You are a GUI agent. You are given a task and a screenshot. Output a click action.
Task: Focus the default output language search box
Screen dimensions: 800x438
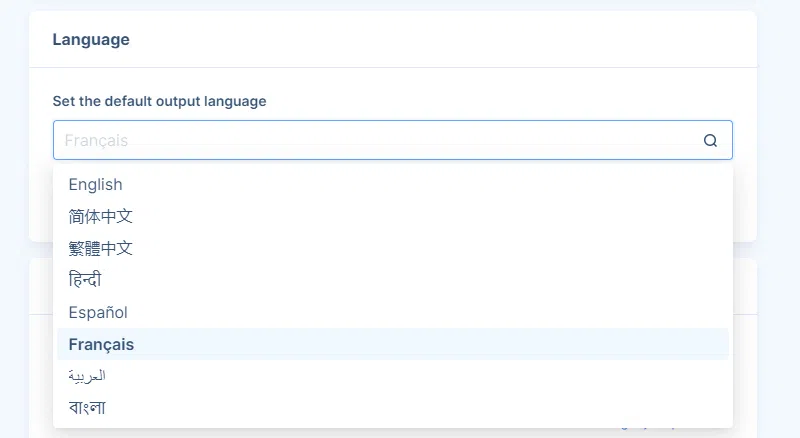(380, 141)
